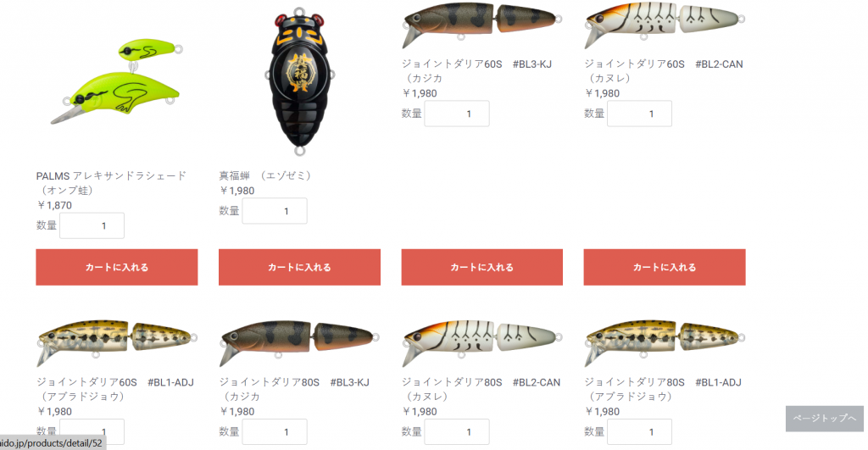Open the black cicada lure 真福蝉 image
This screenshot has width=868, height=450.
299,81
